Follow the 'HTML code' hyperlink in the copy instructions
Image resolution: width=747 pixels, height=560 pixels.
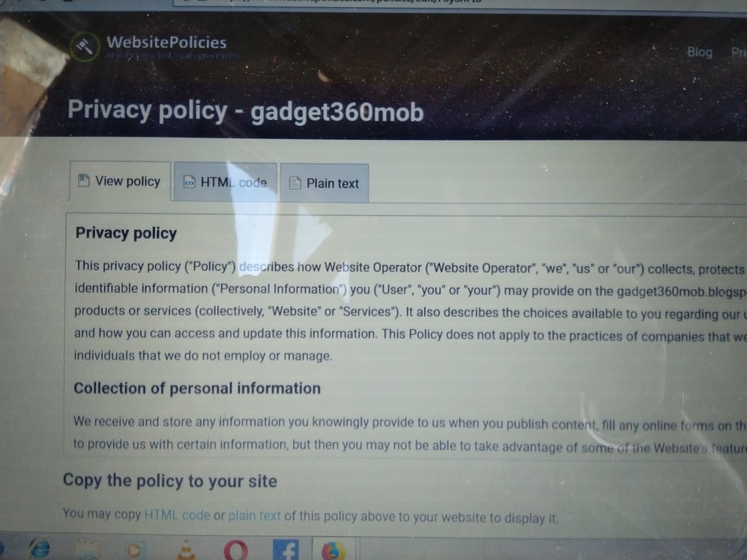[x=177, y=515]
